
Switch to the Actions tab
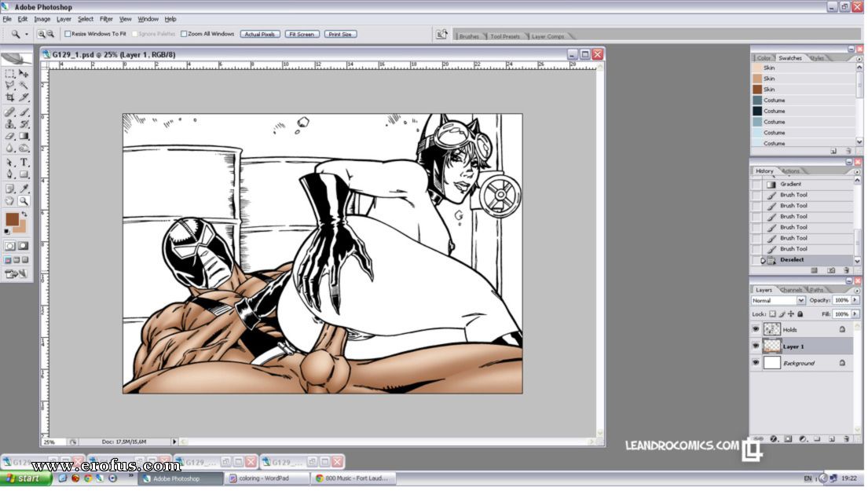(x=790, y=171)
